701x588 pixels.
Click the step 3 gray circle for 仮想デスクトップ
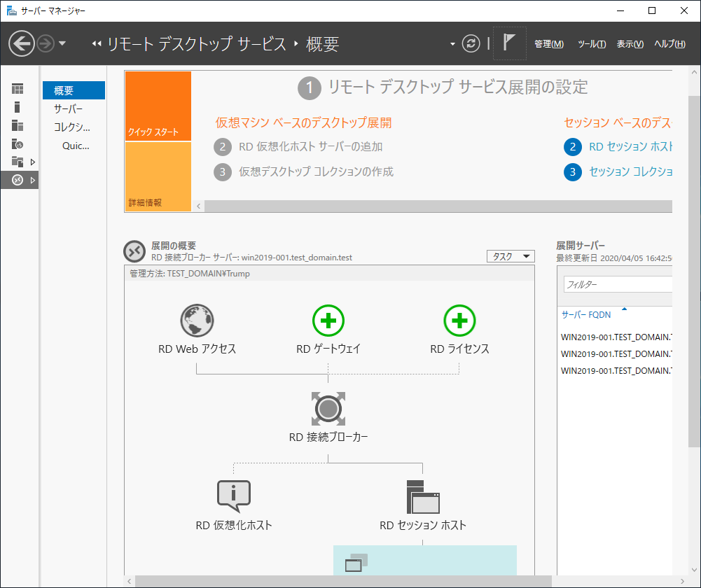223,172
